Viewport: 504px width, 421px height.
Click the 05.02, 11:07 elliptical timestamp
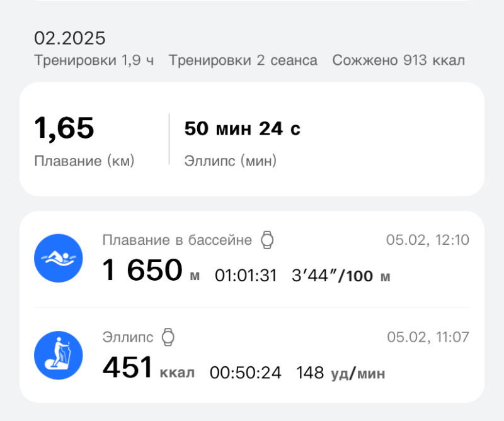click(428, 337)
